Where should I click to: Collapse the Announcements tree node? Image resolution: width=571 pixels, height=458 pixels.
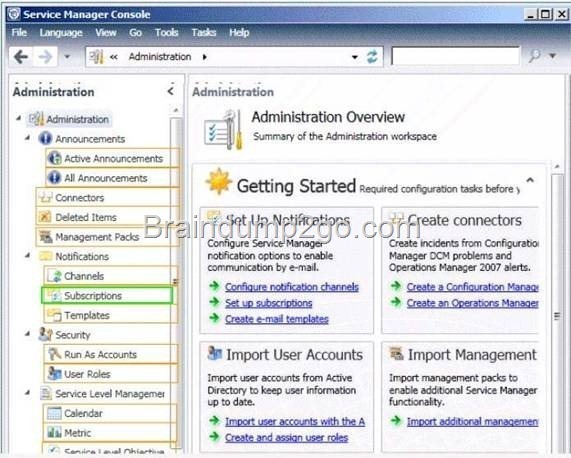point(27,138)
